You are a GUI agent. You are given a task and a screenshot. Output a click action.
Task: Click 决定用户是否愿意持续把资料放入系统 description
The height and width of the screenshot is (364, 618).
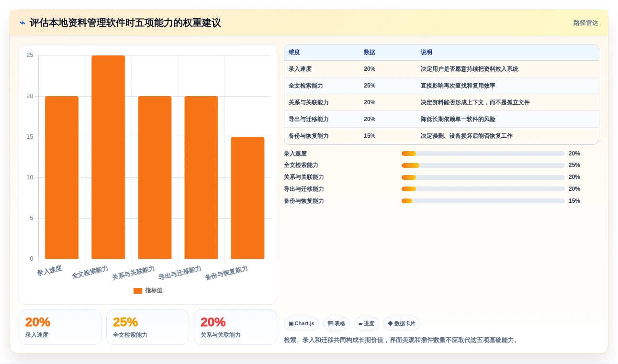pos(470,69)
